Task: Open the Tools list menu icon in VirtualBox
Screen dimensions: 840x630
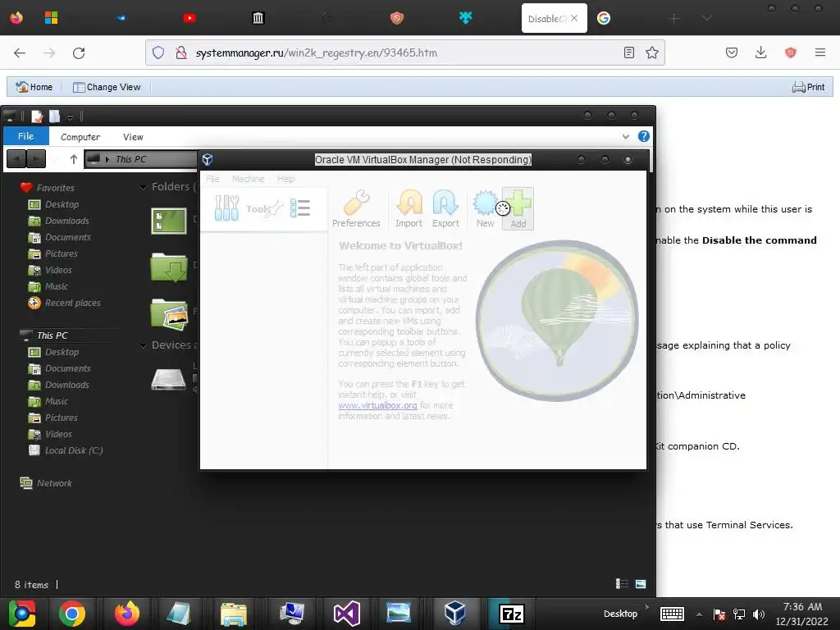Action: coord(300,208)
